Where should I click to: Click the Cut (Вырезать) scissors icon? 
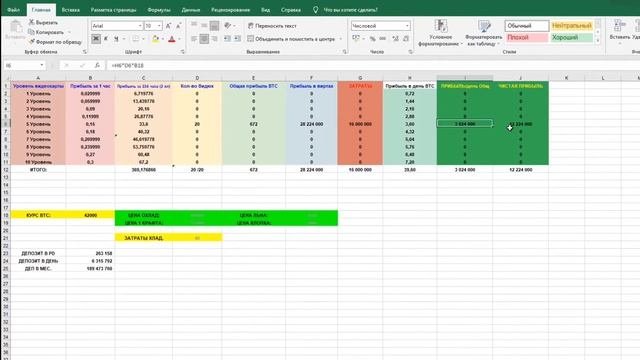(x=31, y=22)
